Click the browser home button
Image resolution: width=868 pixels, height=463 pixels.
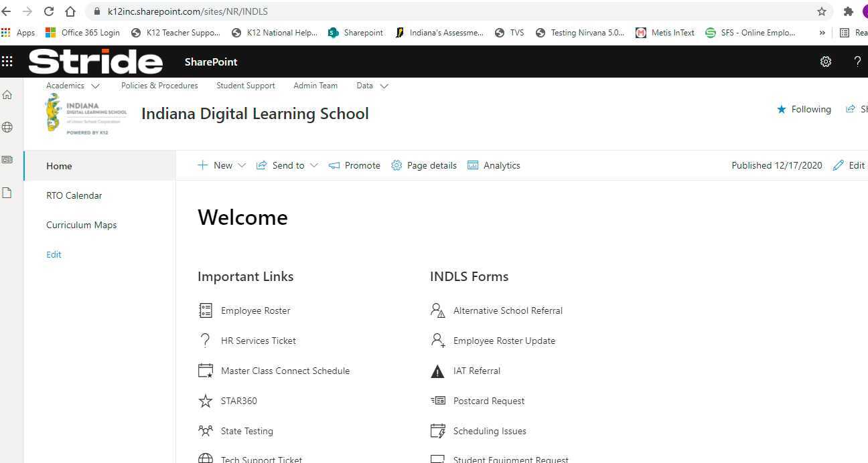(70, 11)
